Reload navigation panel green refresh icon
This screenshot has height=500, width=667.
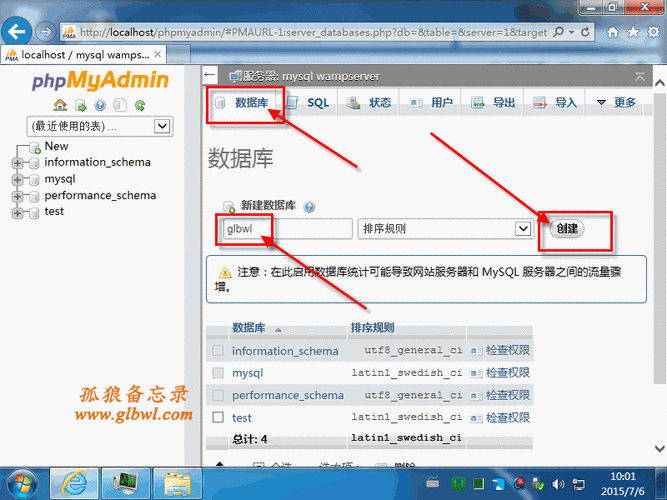pyautogui.click(x=140, y=105)
